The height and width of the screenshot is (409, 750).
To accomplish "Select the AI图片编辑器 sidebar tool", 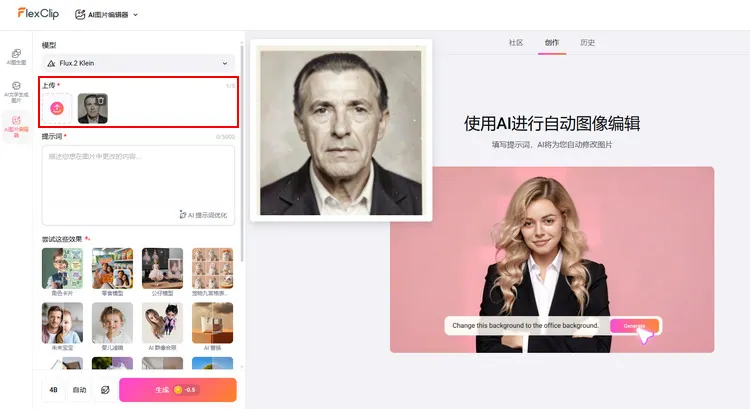I will (16, 126).
